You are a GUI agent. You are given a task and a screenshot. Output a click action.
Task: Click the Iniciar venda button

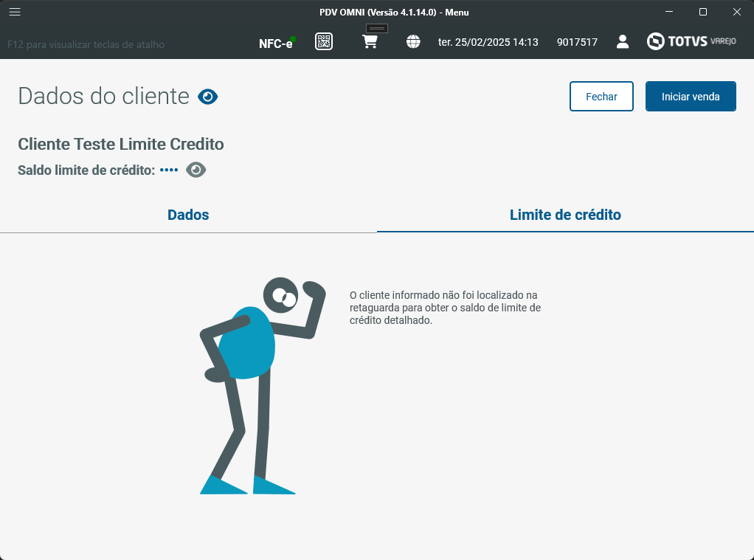pos(691,96)
